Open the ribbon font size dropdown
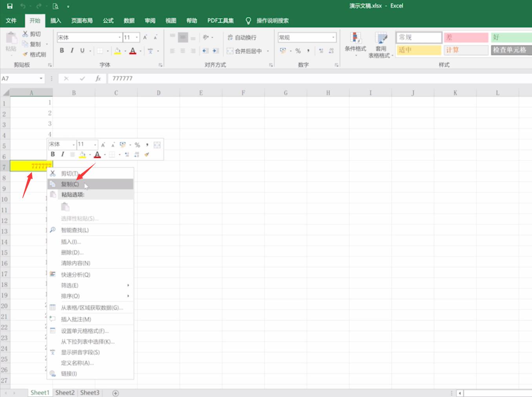Image resolution: width=532 pixels, height=397 pixels. (x=137, y=37)
